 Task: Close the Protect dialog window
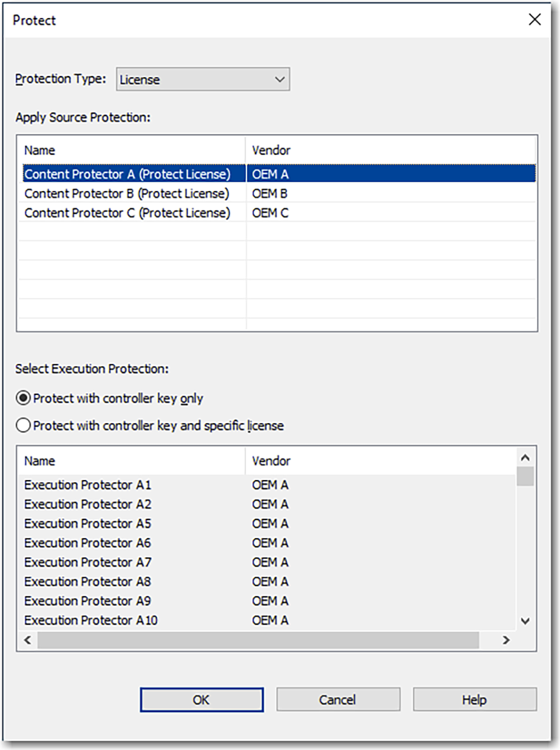534,20
